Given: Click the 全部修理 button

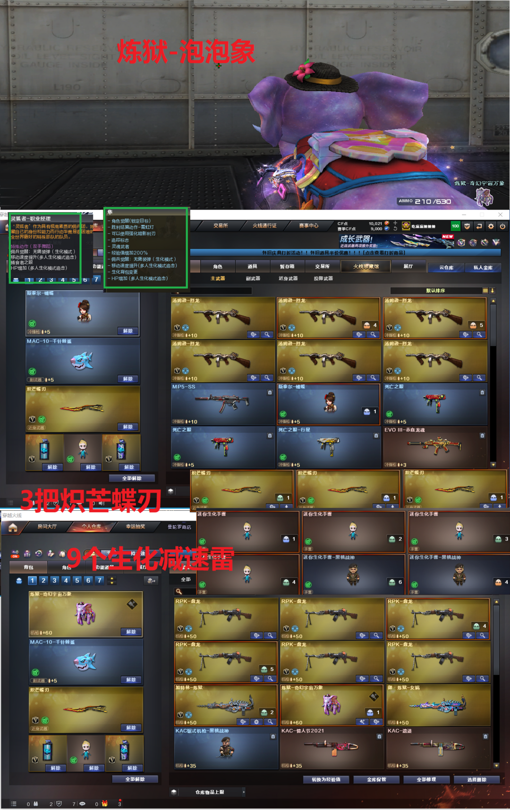Looking at the screenshot, I should (x=426, y=779).
